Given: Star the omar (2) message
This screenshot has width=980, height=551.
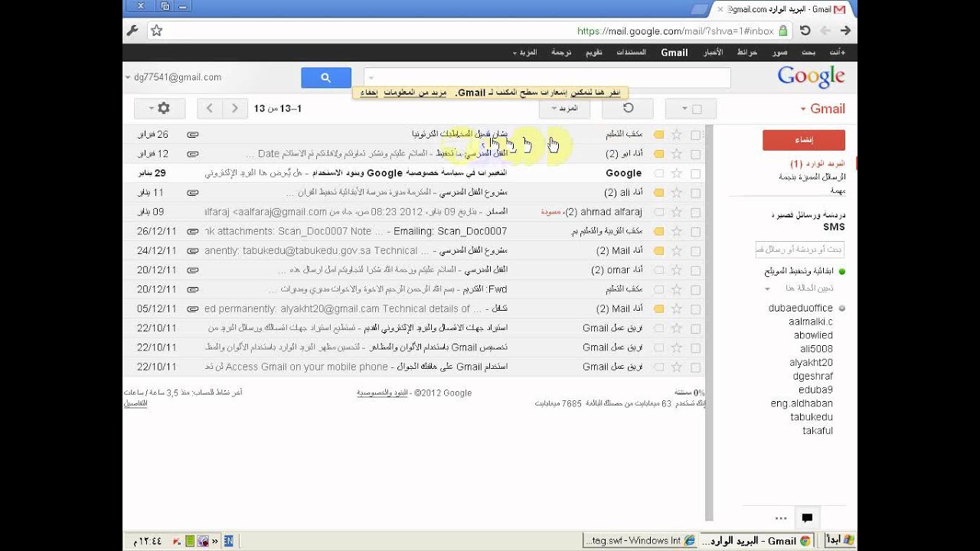Looking at the screenshot, I should (x=676, y=270).
